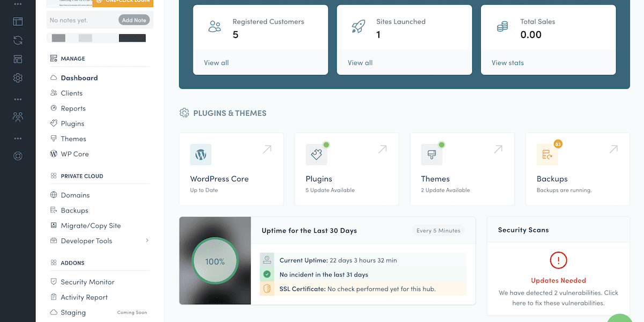Click the 'Coming Soon' label beside Staging

click(132, 312)
